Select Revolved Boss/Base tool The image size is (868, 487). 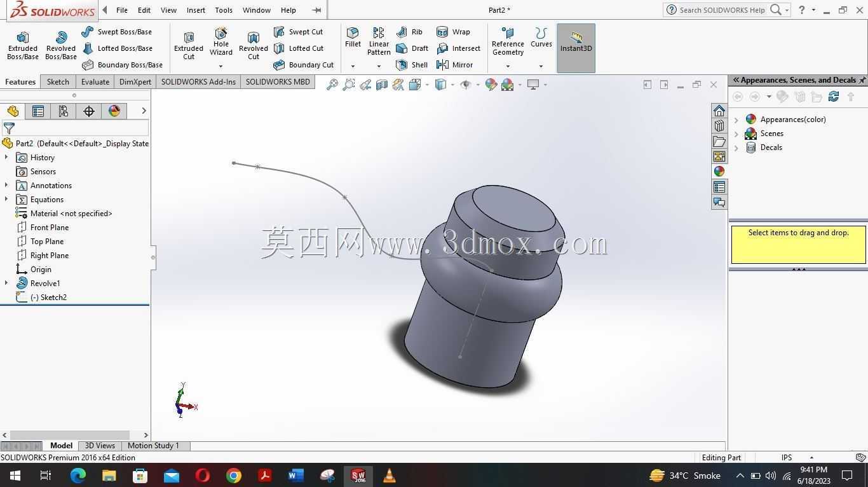coord(61,46)
